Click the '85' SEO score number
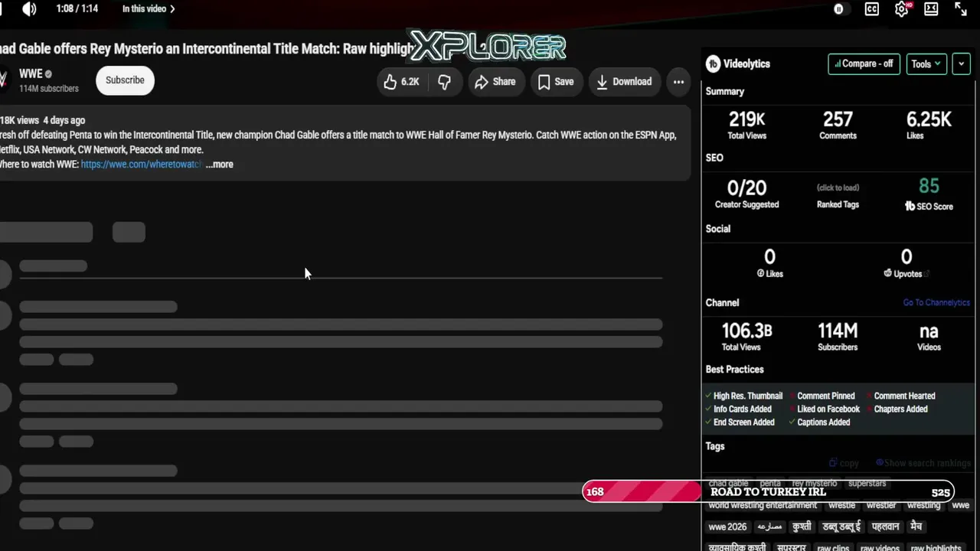 [929, 186]
